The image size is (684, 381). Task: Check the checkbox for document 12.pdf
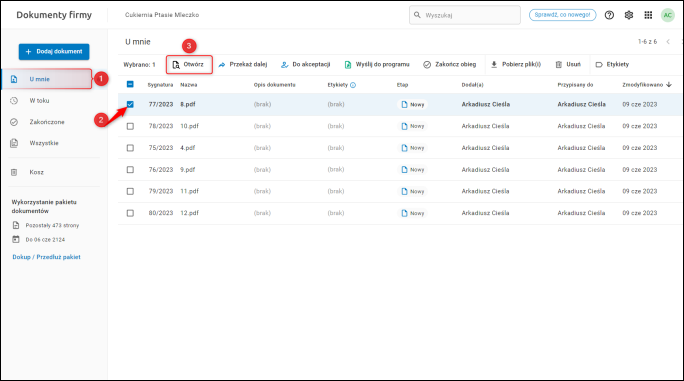pyautogui.click(x=130, y=213)
